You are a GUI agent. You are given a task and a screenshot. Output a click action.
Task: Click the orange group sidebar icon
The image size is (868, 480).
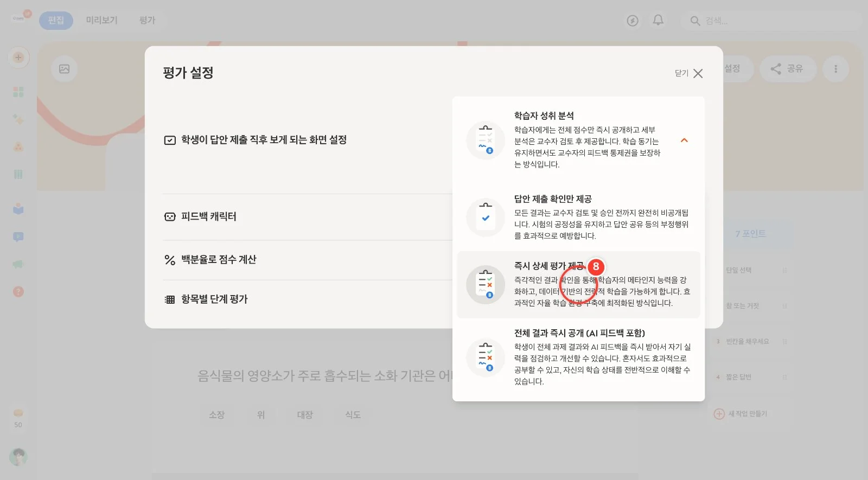tap(18, 147)
